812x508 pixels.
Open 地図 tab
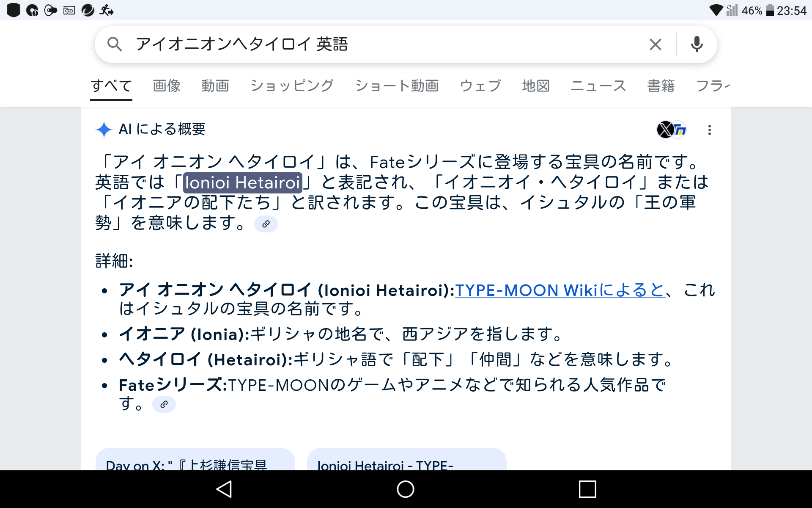(535, 86)
